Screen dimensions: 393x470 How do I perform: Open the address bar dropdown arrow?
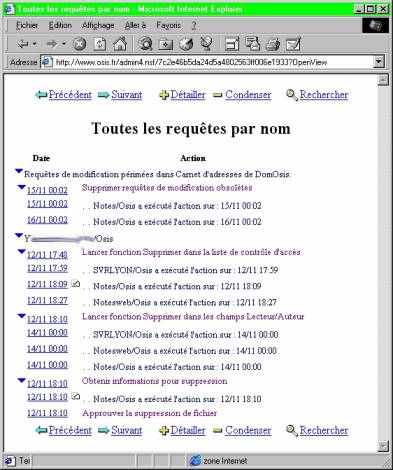(378, 62)
